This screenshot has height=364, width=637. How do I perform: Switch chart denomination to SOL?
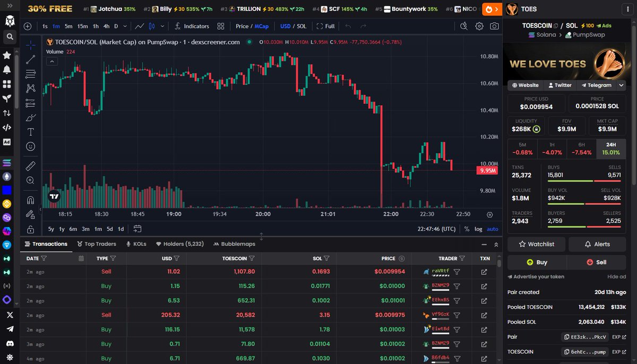pyautogui.click(x=302, y=26)
